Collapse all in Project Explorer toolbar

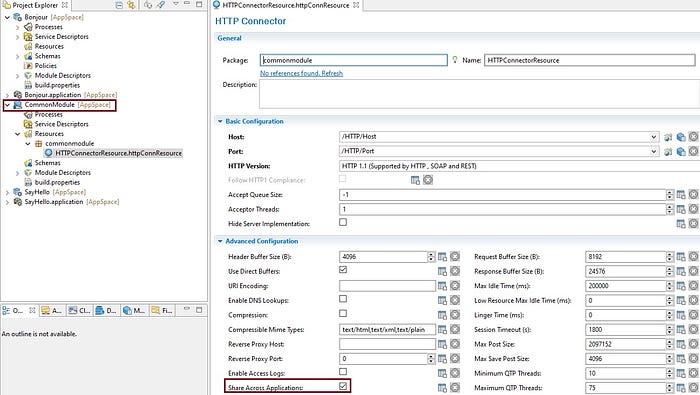coord(119,5)
